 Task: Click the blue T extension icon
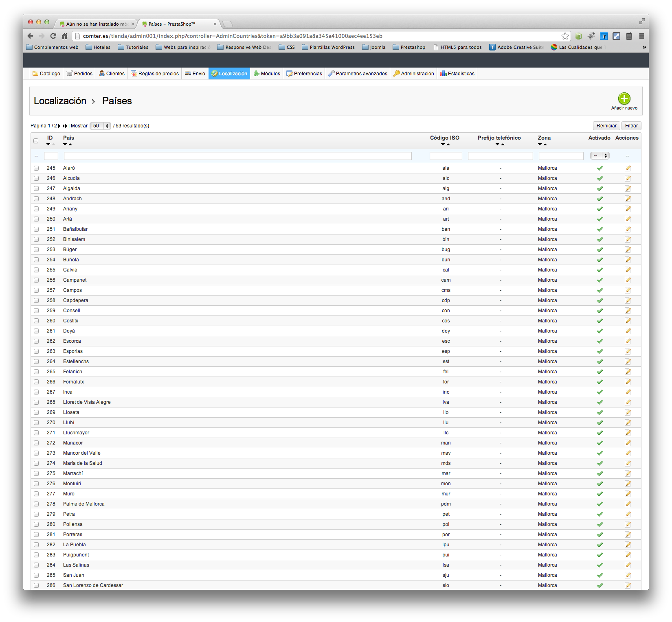point(604,36)
